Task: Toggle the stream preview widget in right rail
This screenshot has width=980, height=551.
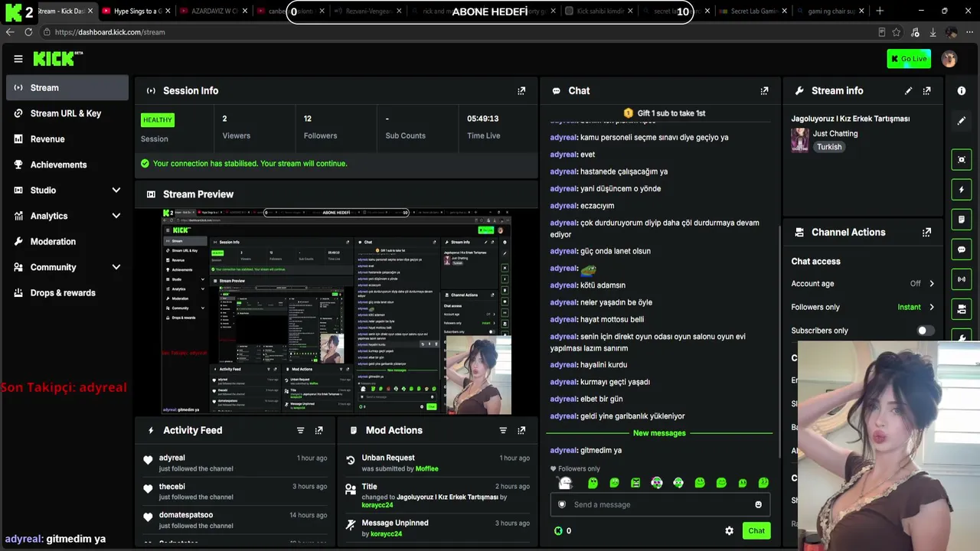Action: (x=962, y=159)
